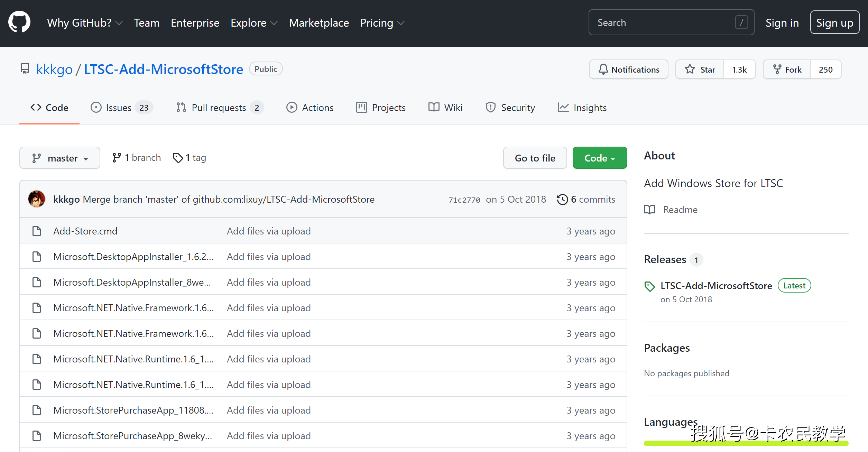Open the Microsoft.StorePurchaseApp_8weky... file
Image resolution: width=868 pixels, height=452 pixels.
[x=133, y=436]
